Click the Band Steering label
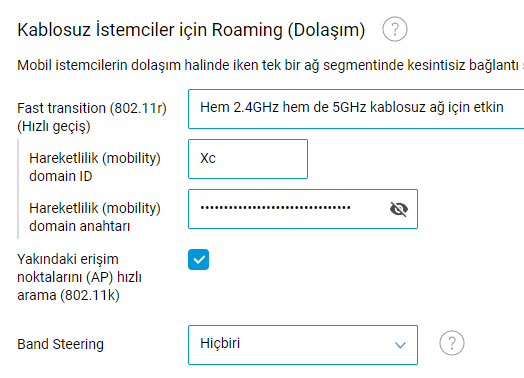The height and width of the screenshot is (378, 524). (60, 344)
